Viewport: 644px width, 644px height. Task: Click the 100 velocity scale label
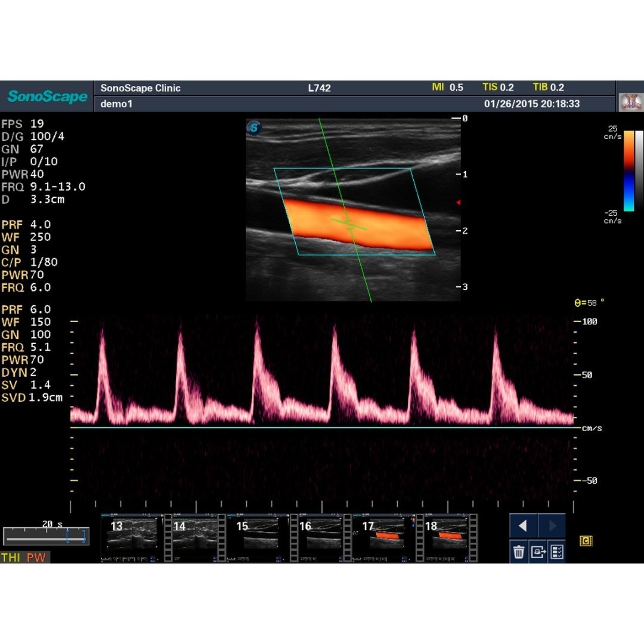[x=589, y=321]
